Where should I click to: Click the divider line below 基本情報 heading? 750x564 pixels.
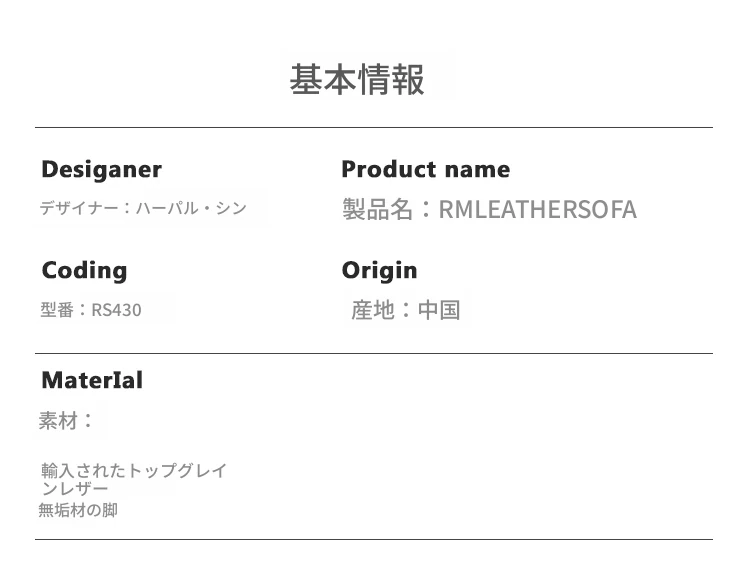(x=374, y=127)
